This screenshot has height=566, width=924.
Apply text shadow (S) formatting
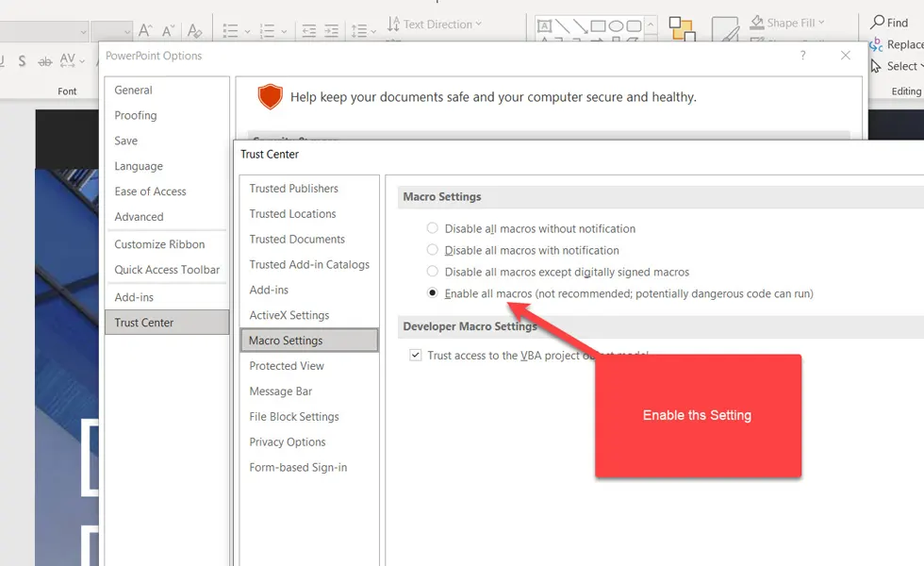[x=22, y=60]
